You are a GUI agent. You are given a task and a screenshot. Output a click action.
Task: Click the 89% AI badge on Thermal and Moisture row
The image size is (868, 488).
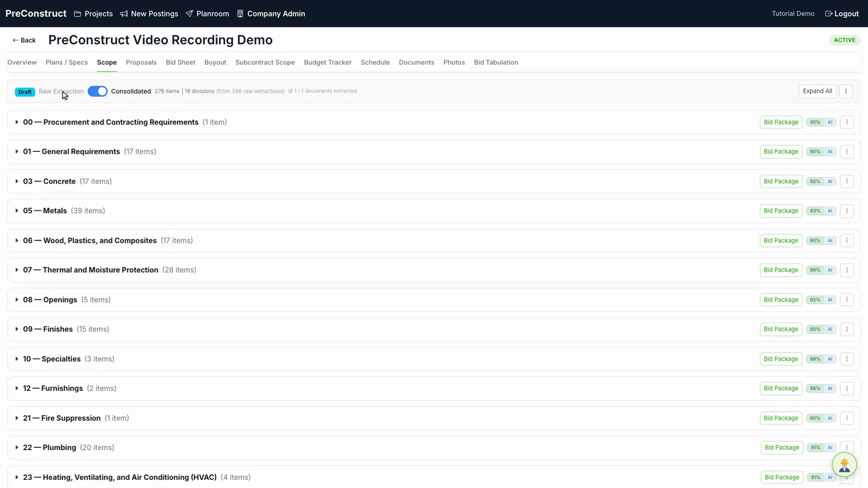tap(821, 270)
